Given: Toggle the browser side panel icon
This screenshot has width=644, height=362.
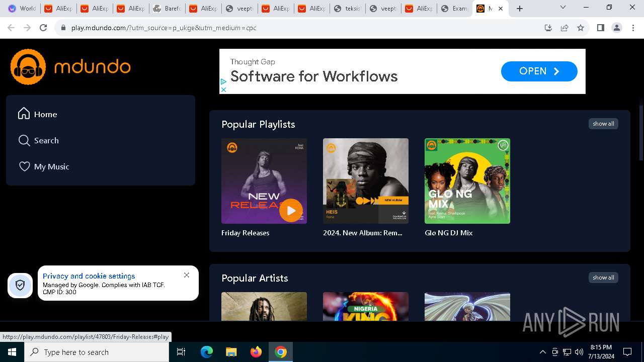Looking at the screenshot, I should tap(601, 28).
